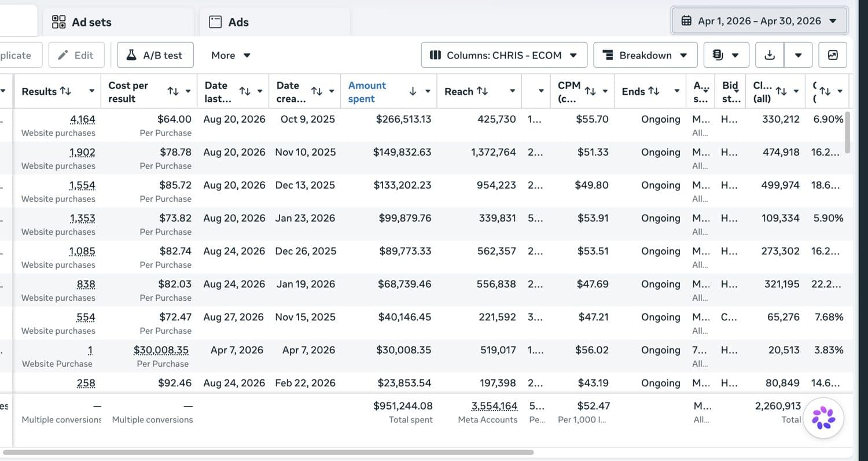Sort by Clicks (all) arrows icon
This screenshot has width=868, height=461.
click(x=781, y=91)
